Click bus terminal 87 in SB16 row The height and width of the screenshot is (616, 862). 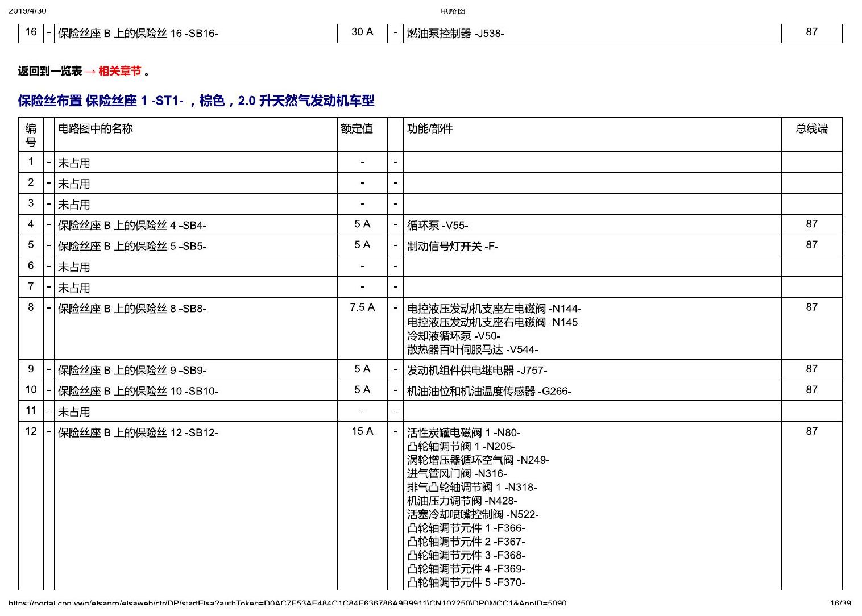pos(811,32)
